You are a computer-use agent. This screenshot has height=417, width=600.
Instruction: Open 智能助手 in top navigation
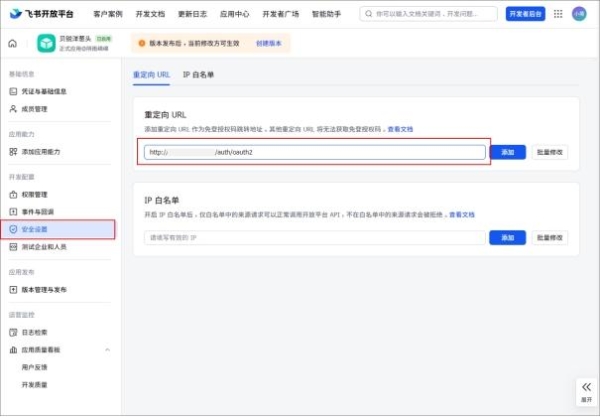pos(326,14)
